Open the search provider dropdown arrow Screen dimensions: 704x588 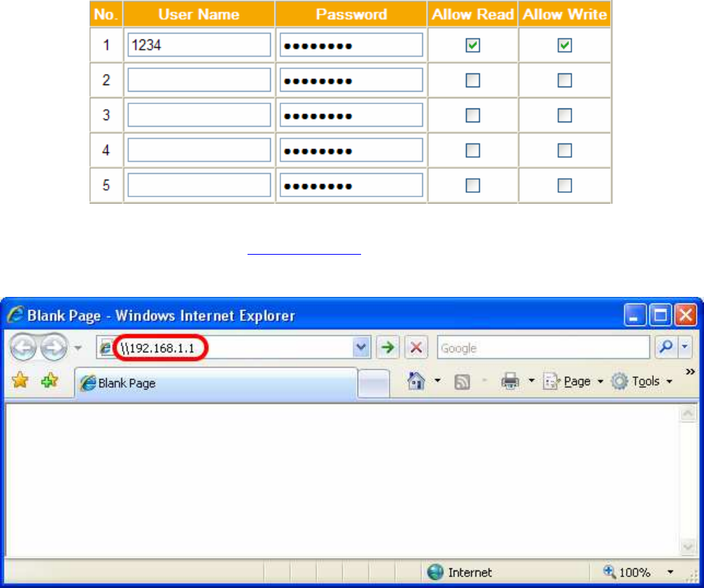(x=685, y=347)
